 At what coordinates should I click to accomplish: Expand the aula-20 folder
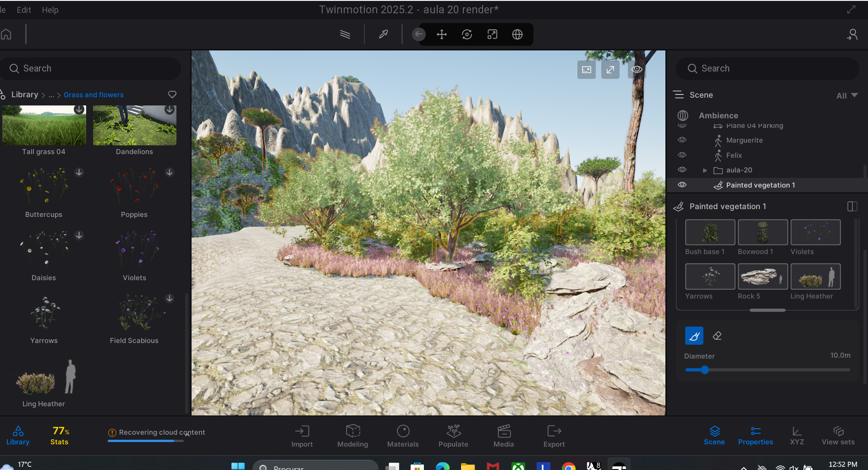point(705,170)
